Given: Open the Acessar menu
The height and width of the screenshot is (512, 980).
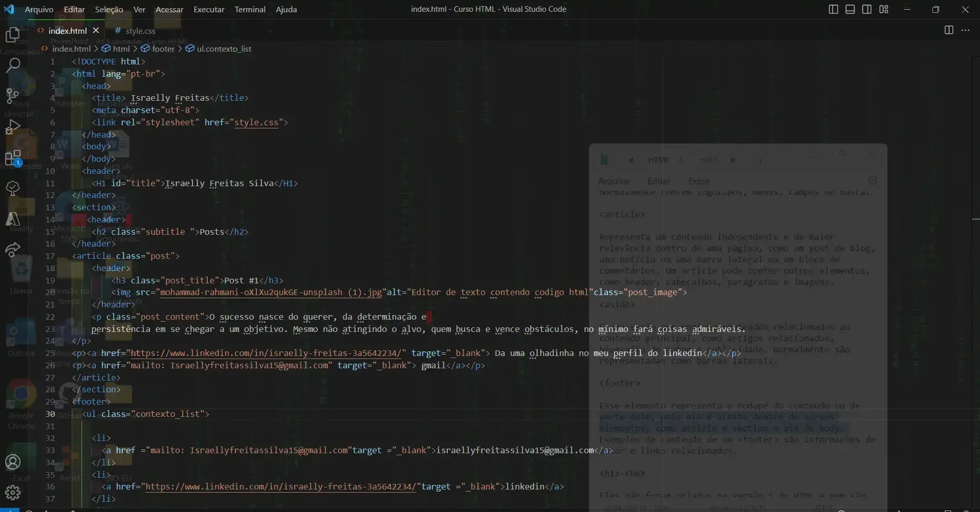Looking at the screenshot, I should 169,9.
